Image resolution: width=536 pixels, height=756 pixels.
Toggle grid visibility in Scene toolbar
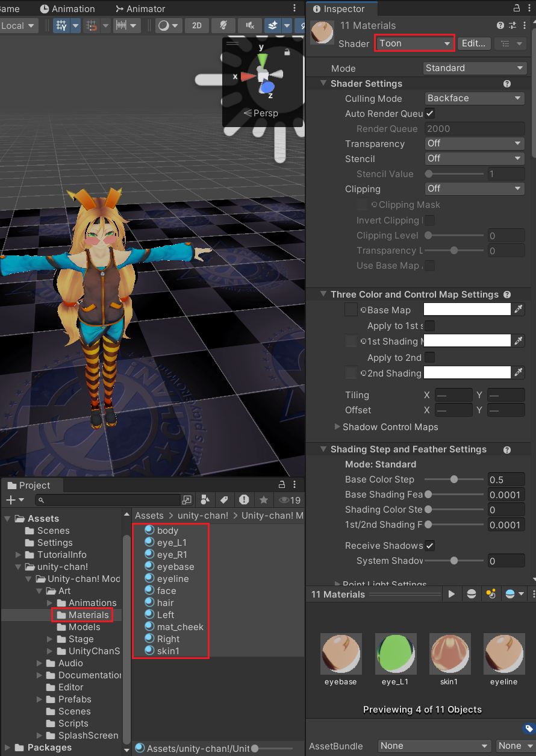click(61, 26)
